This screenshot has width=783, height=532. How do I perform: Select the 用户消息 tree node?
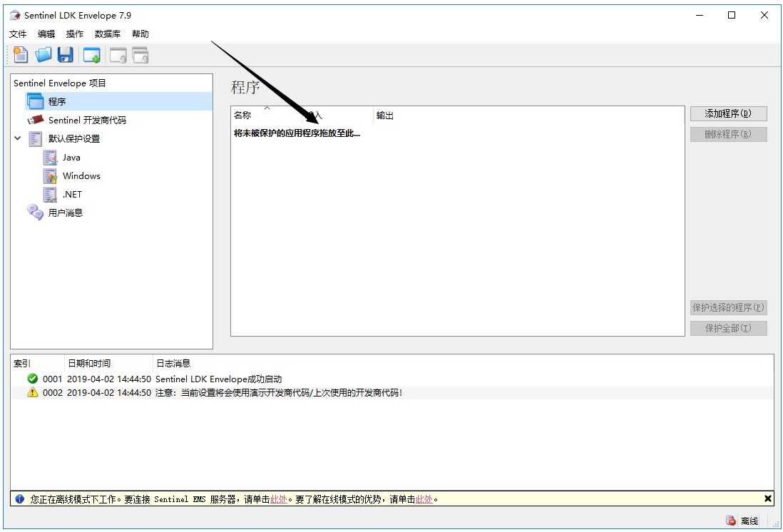[66, 213]
